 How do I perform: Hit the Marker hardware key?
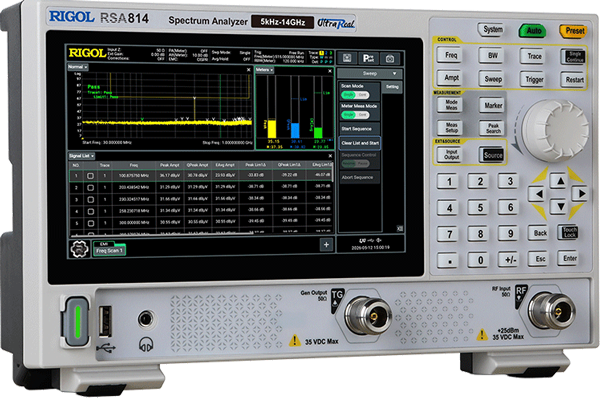pos(493,105)
